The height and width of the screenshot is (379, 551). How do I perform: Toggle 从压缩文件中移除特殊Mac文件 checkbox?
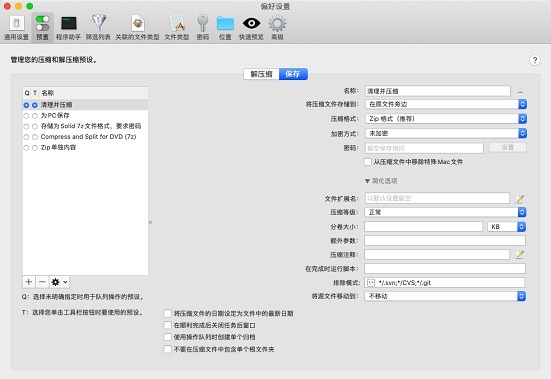(368, 162)
